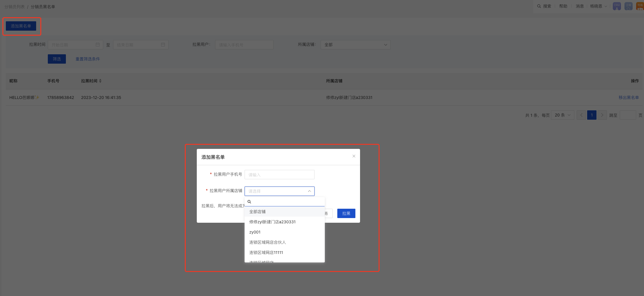Choose 修修zyl新建门店a230331 in the dropdown list
The image size is (644, 296).
285,222
